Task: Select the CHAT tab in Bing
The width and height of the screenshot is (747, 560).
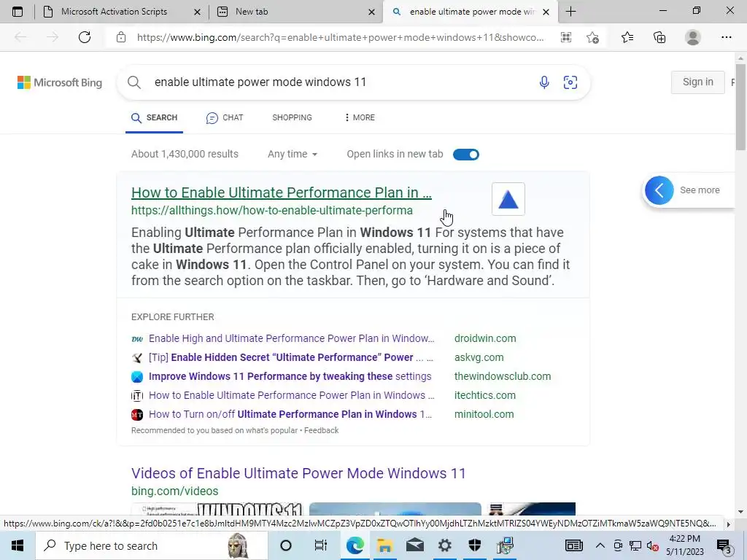Action: [225, 117]
